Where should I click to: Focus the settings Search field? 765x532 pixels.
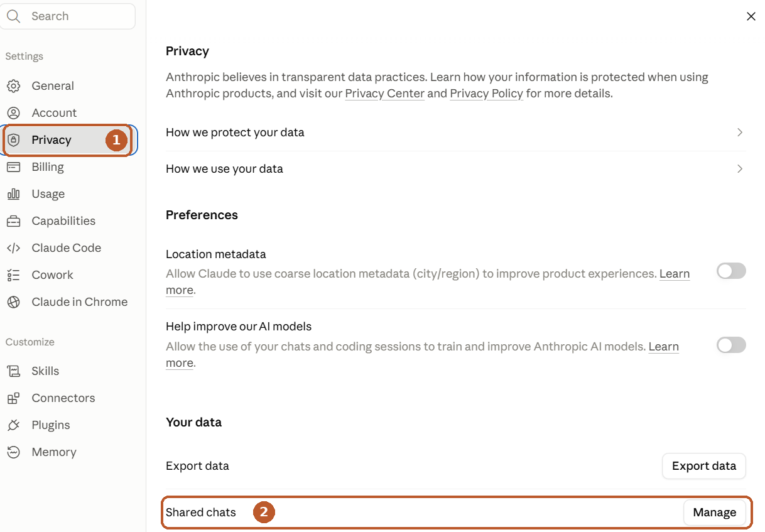(x=68, y=16)
